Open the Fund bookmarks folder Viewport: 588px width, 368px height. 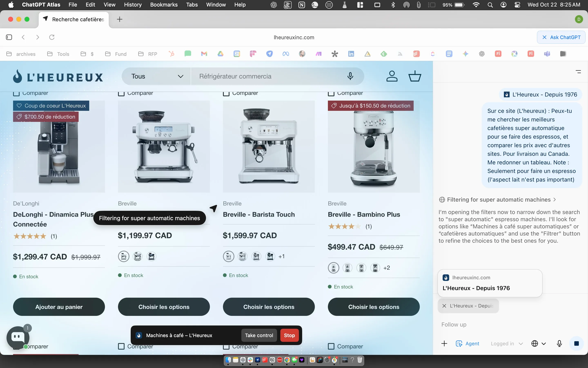pyautogui.click(x=116, y=54)
